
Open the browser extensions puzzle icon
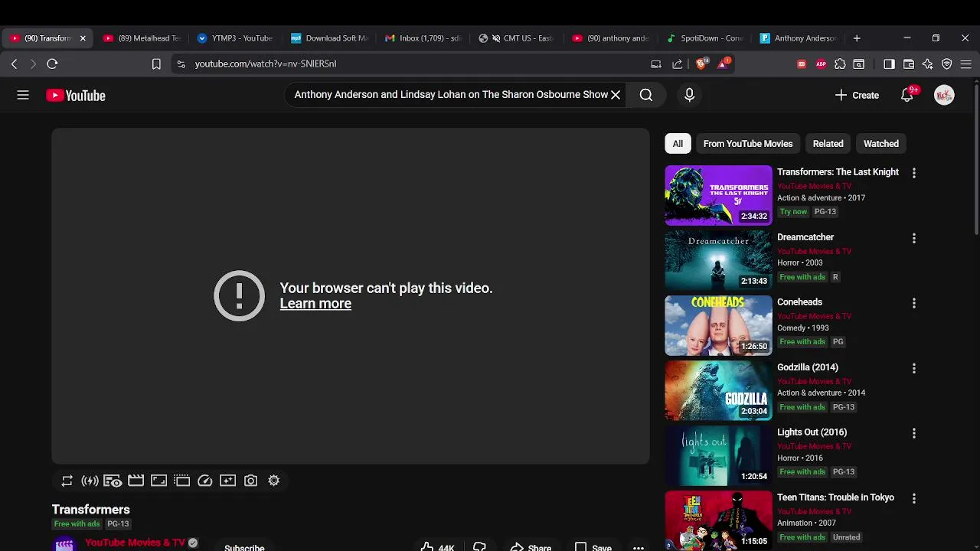click(840, 64)
